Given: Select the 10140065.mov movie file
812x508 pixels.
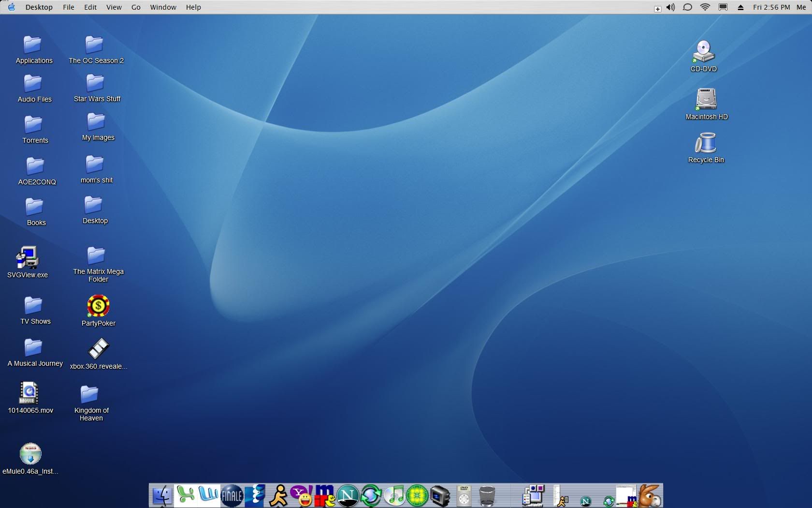Looking at the screenshot, I should (29, 393).
